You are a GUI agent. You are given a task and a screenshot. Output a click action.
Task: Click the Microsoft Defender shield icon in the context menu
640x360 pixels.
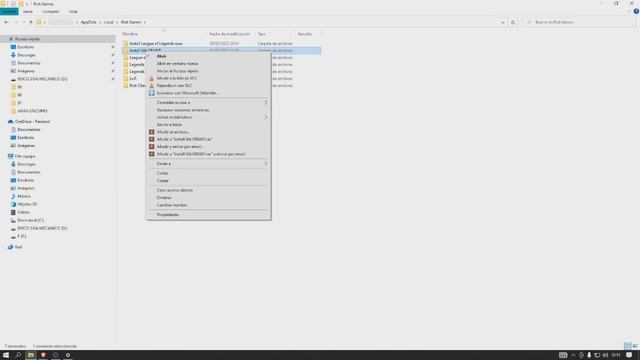(x=151, y=93)
